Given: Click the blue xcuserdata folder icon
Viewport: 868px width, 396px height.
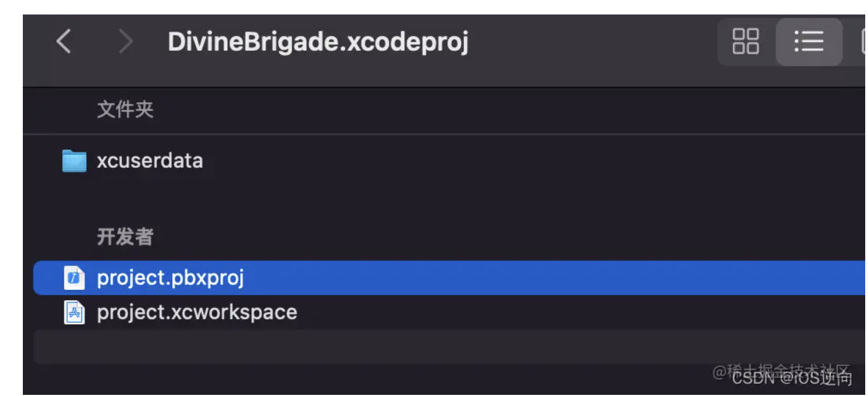Looking at the screenshot, I should click(74, 161).
